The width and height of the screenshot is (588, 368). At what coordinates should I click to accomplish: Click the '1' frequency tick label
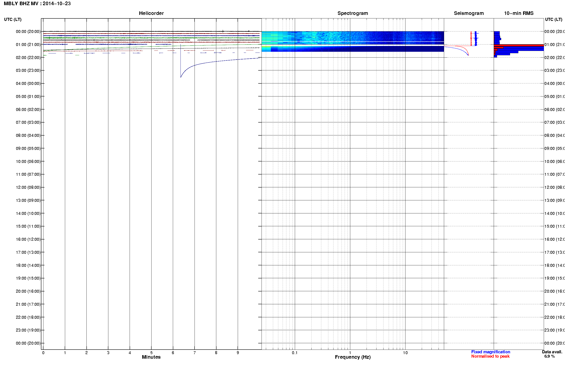tap(350, 353)
